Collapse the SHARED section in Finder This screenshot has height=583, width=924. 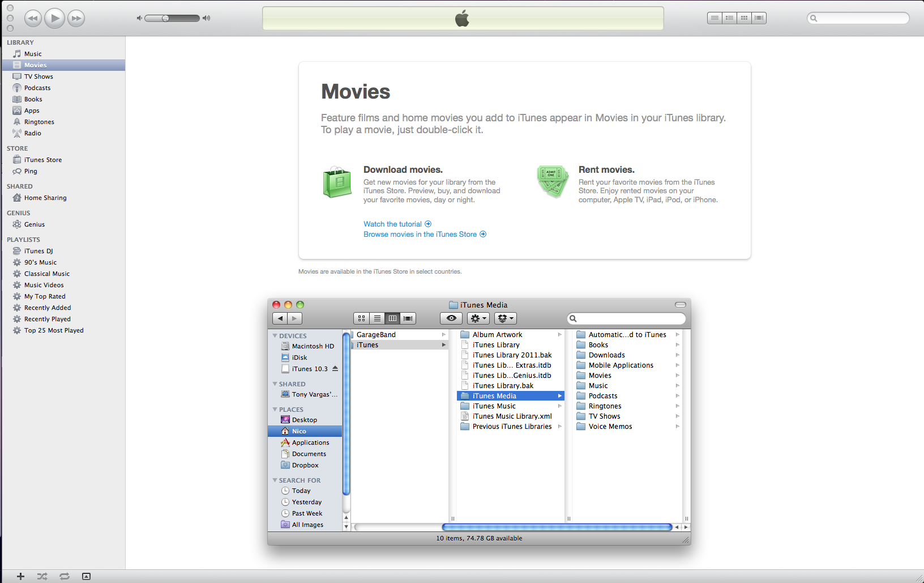click(275, 384)
